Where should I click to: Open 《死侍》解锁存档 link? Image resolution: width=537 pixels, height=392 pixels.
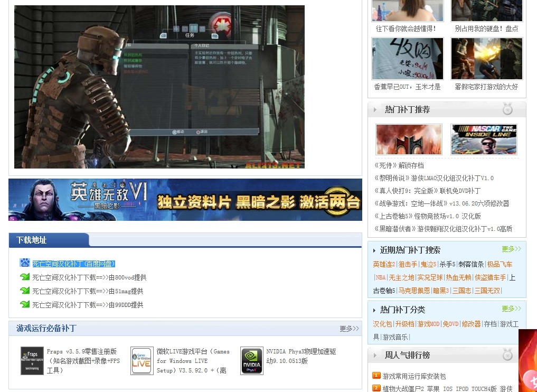tap(399, 165)
